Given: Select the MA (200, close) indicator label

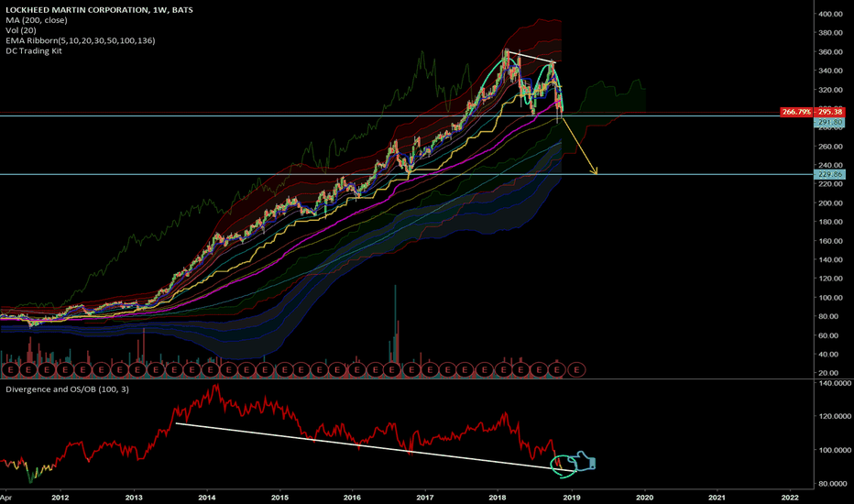Looking at the screenshot, I should pos(37,20).
